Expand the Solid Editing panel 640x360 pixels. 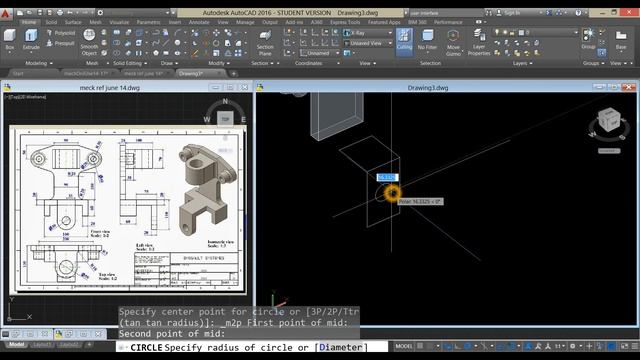(x=130, y=63)
